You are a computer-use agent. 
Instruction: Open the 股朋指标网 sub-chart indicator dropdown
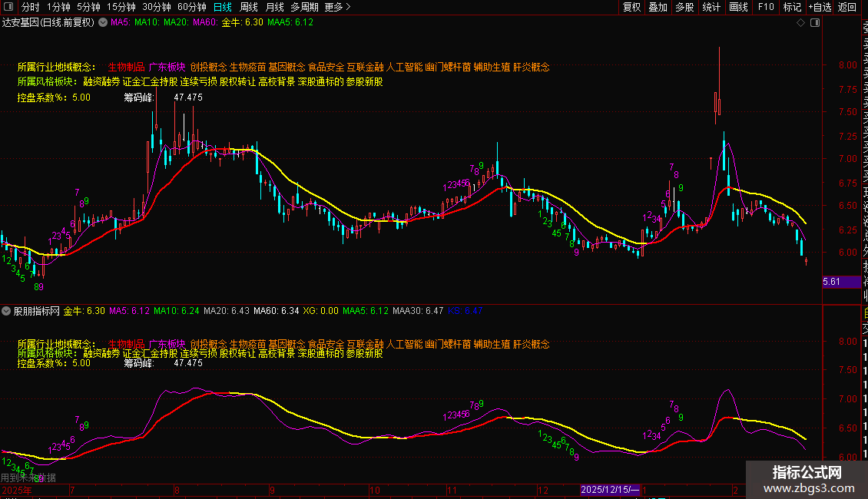point(6,311)
